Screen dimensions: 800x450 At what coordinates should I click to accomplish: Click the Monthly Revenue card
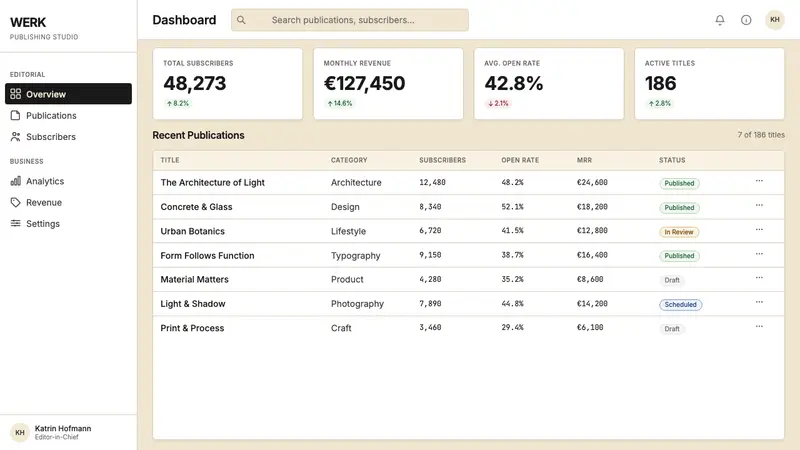pos(388,84)
